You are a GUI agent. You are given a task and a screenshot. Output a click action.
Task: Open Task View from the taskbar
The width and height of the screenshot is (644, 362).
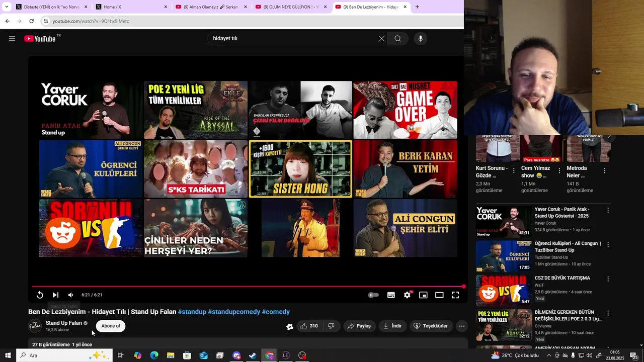(121, 355)
